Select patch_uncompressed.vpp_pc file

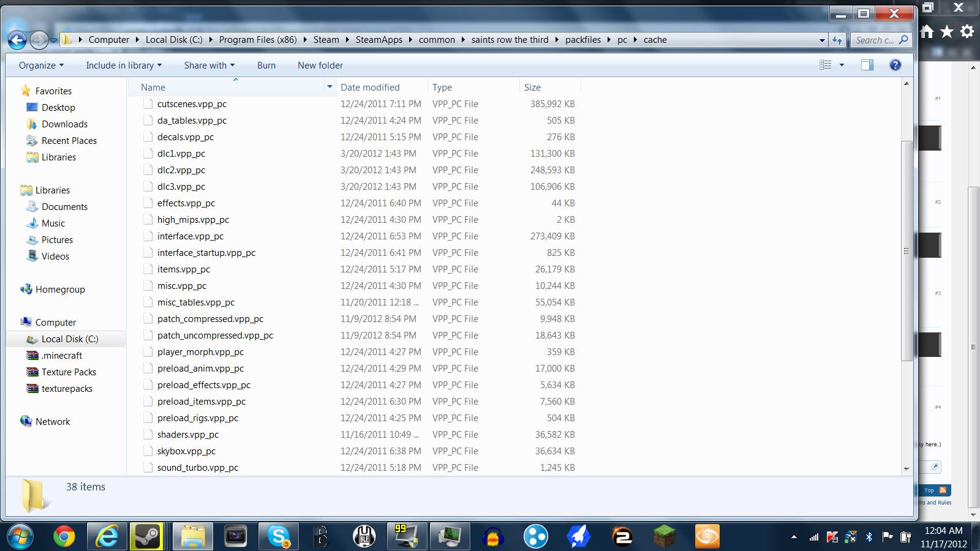[x=215, y=335]
